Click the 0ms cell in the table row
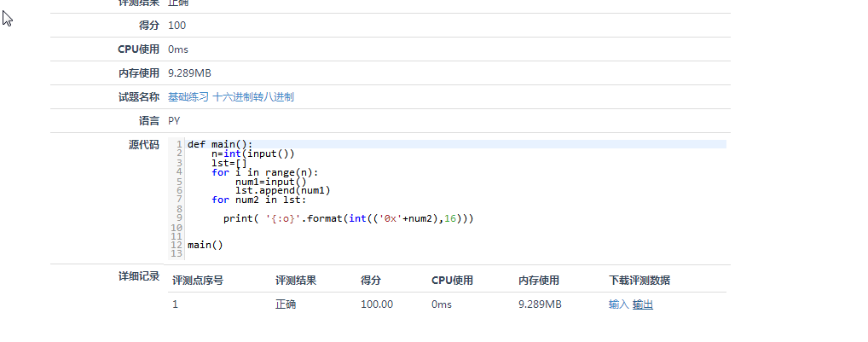868x342 pixels. [442, 304]
